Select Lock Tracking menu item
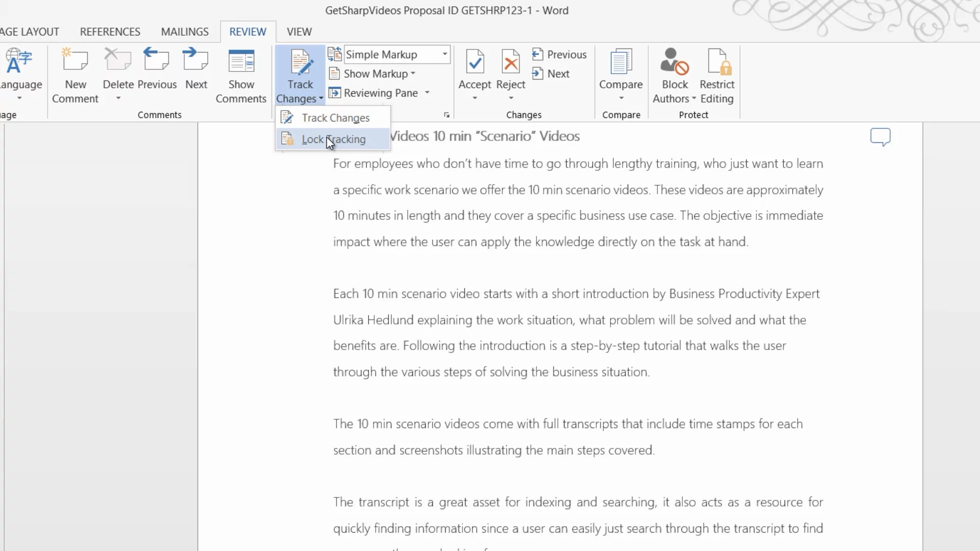The width and height of the screenshot is (980, 551). (333, 139)
